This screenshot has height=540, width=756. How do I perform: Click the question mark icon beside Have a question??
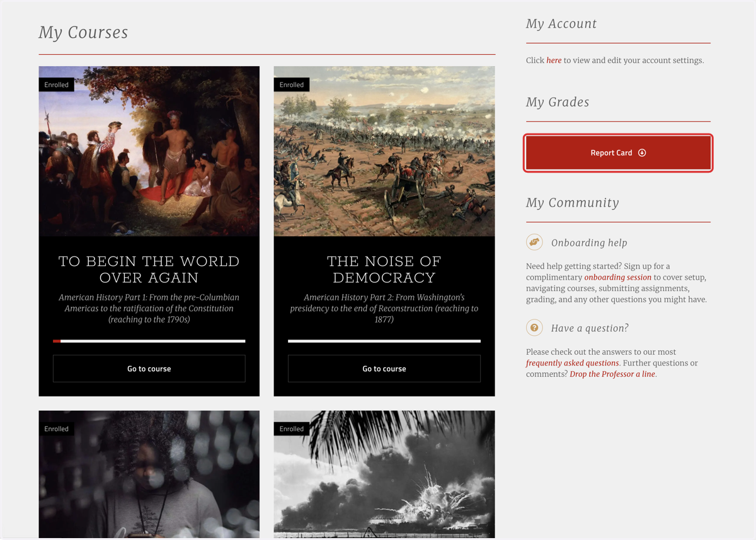[x=534, y=328]
